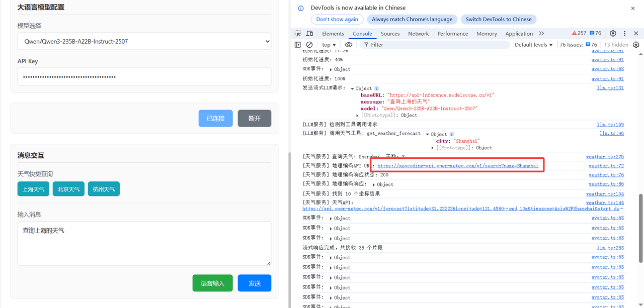Screen dimensions: 644x308
Task: Click the log line 流式响应完成,共接收 35 个片段
Action: pyautogui.click(x=343, y=248)
